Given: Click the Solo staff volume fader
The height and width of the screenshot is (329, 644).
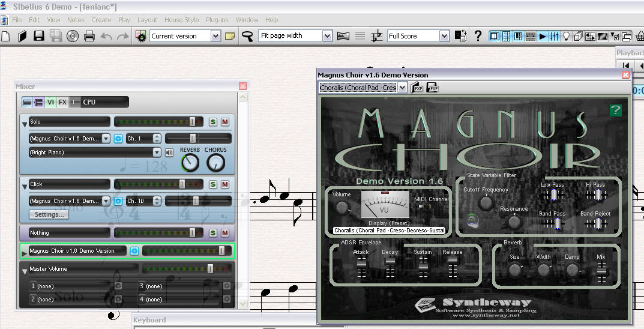Looking at the screenshot, I should point(192,122).
